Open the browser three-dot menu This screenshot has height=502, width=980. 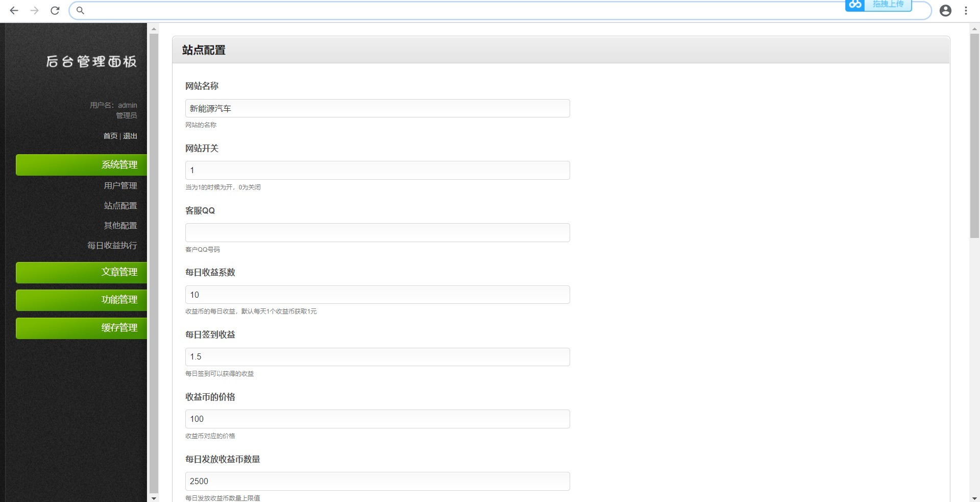pyautogui.click(x=966, y=10)
